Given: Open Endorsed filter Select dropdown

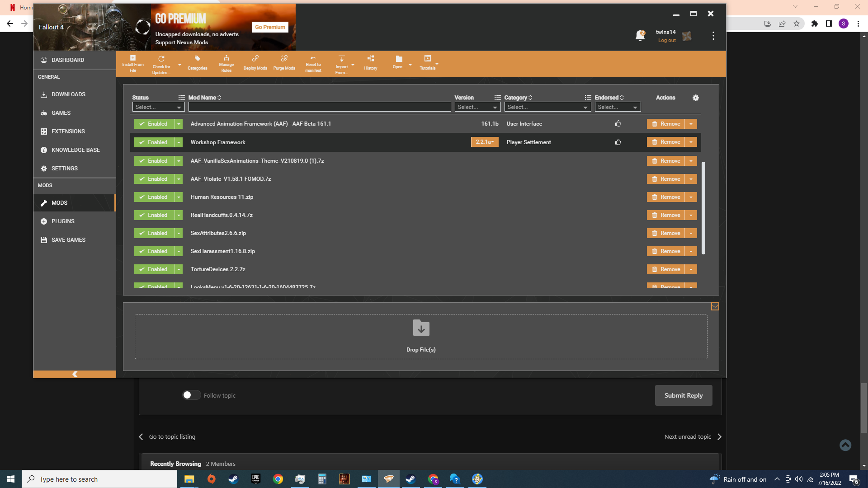Looking at the screenshot, I should [x=618, y=107].
